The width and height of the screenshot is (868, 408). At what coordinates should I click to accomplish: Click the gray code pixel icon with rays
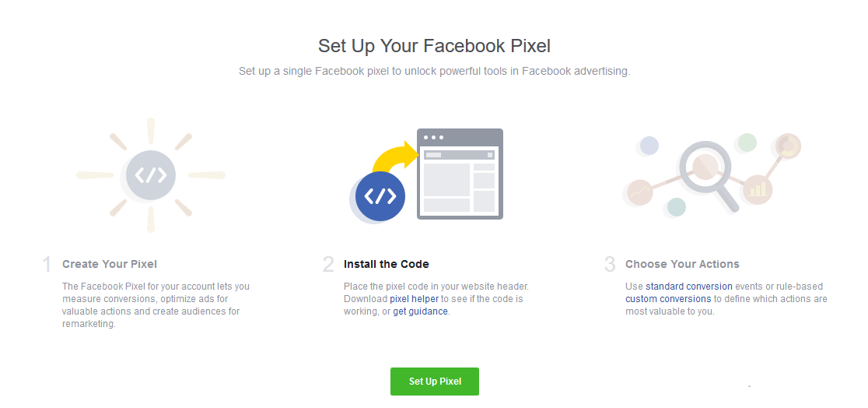[151, 175]
